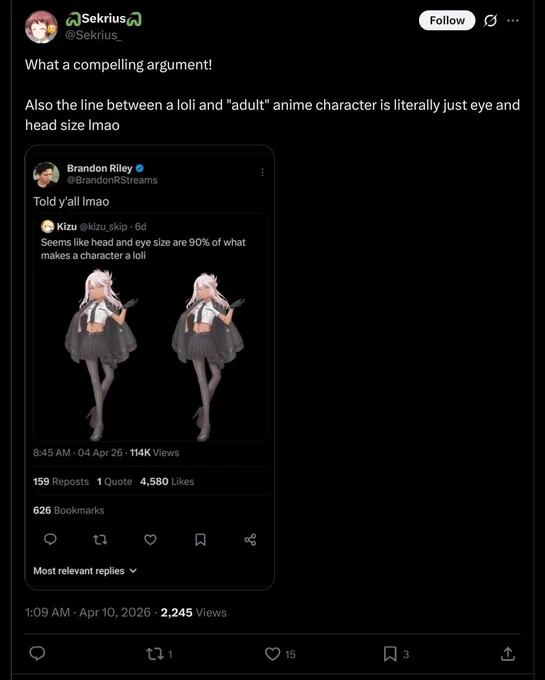Open Sekrius profile avatar

[x=41, y=27]
